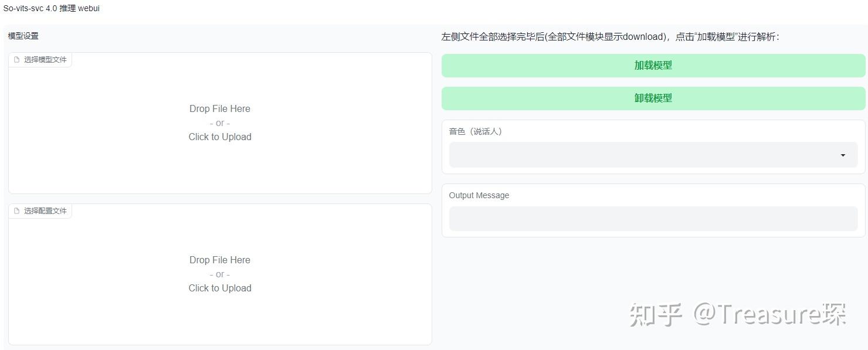Select the Output Message panel
The image size is (868, 350).
pos(653,211)
